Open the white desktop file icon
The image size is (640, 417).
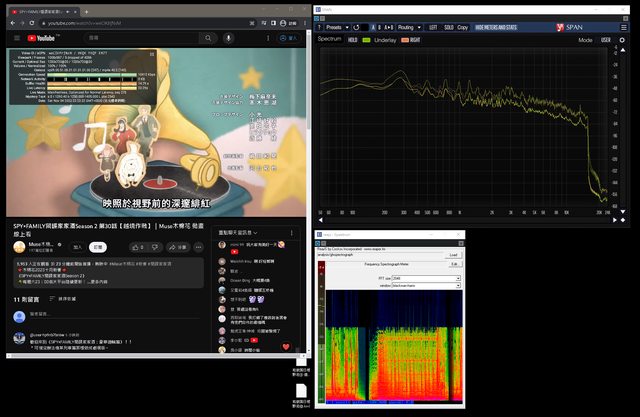click(x=301, y=391)
